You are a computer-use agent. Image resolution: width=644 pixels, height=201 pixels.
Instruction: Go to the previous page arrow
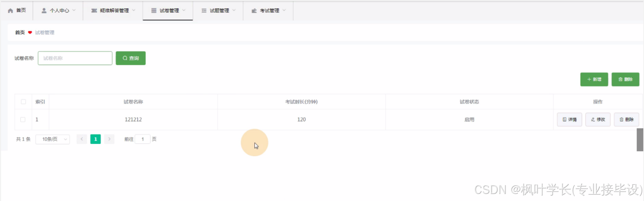pos(82,139)
